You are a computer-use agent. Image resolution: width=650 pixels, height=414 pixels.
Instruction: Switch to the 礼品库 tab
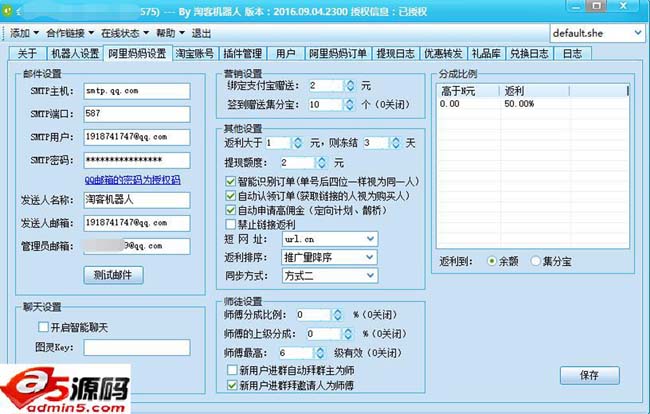pos(486,53)
